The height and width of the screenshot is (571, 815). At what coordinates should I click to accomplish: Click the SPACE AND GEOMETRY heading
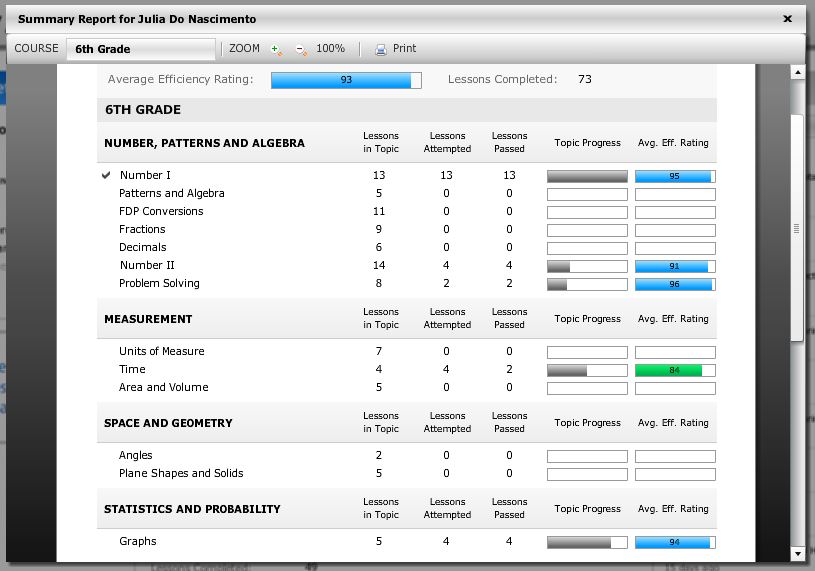coord(168,423)
